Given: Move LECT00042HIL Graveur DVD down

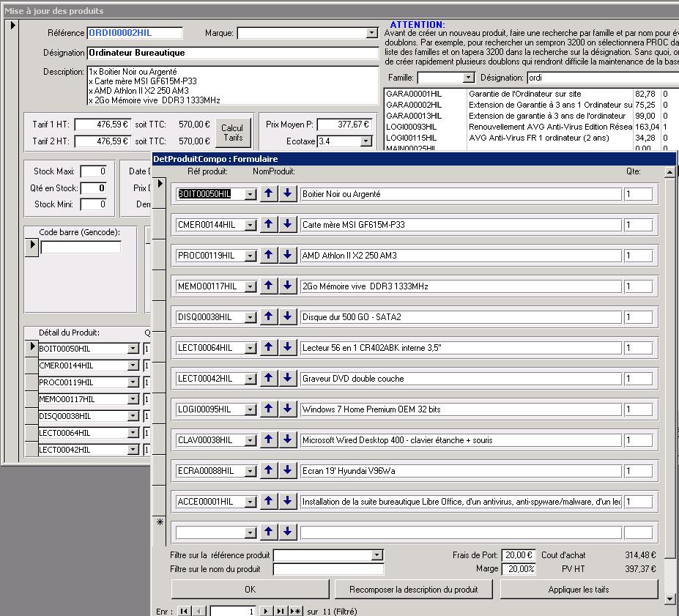Looking at the screenshot, I should coord(288,378).
